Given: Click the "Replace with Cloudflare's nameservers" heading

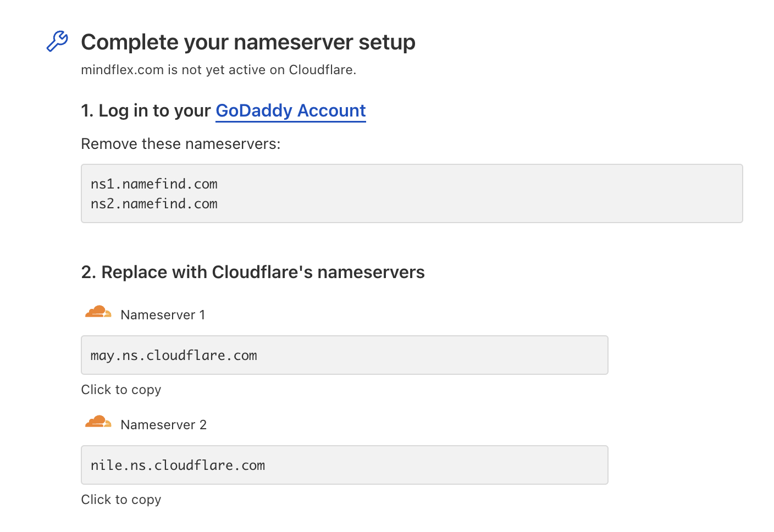Looking at the screenshot, I should 253,272.
